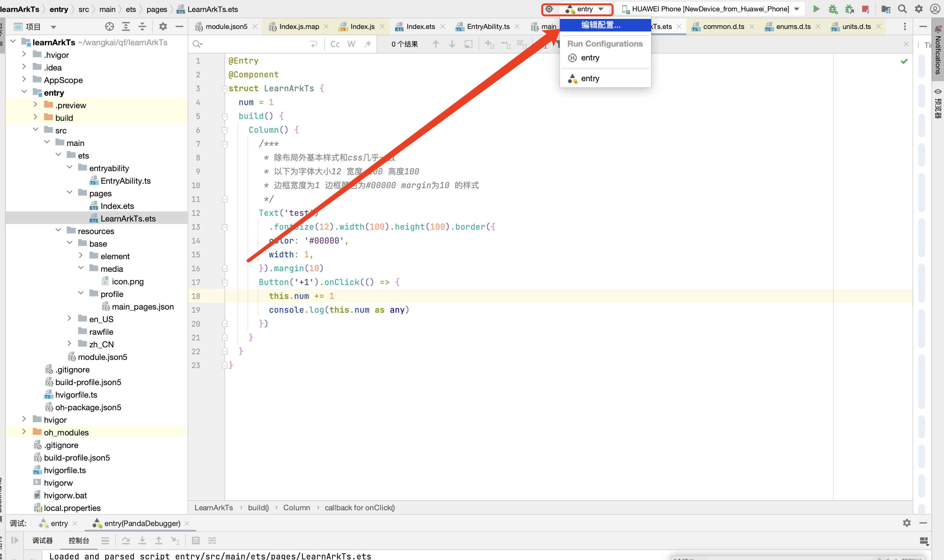Toggle whole Words (W) search option

coord(351,44)
